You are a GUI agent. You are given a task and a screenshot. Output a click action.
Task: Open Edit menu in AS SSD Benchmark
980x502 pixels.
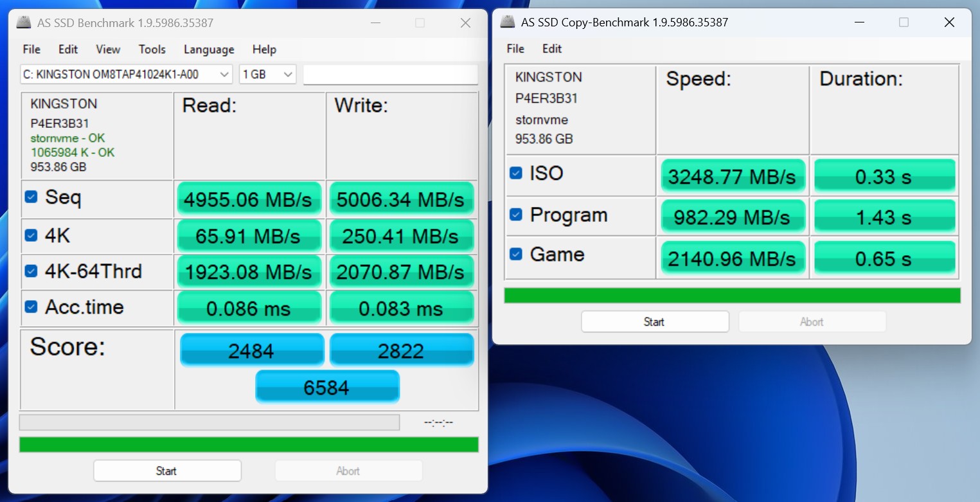pyautogui.click(x=68, y=49)
